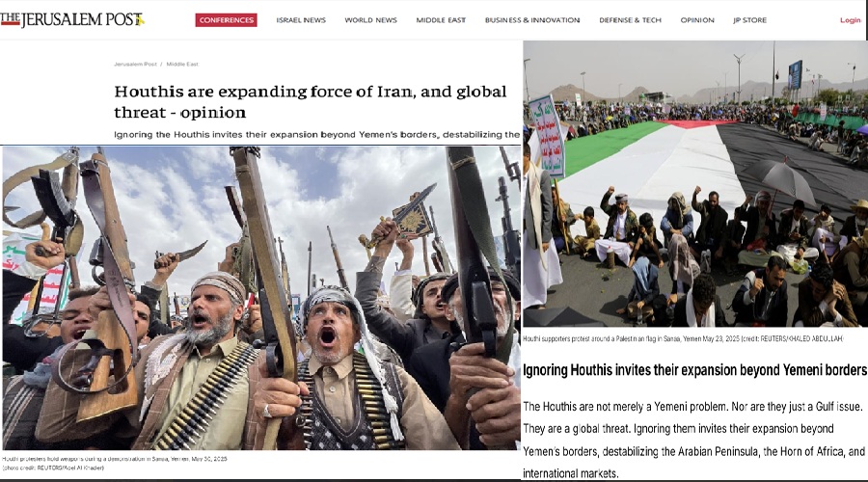Click The Jerusalem Post logo
The height and width of the screenshot is (482, 868).
(x=72, y=20)
